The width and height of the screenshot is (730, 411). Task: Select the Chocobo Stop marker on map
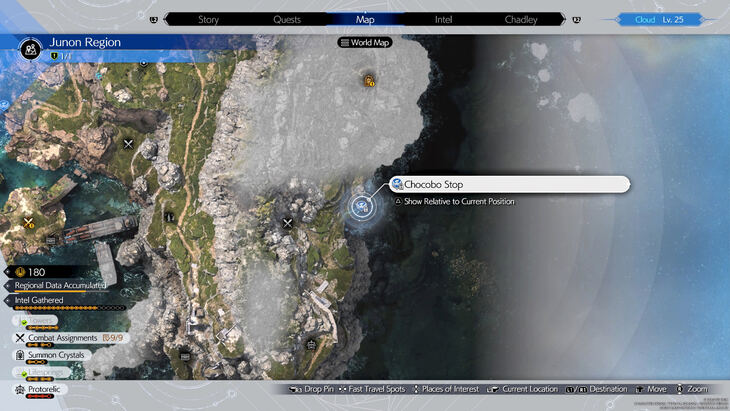[361, 207]
